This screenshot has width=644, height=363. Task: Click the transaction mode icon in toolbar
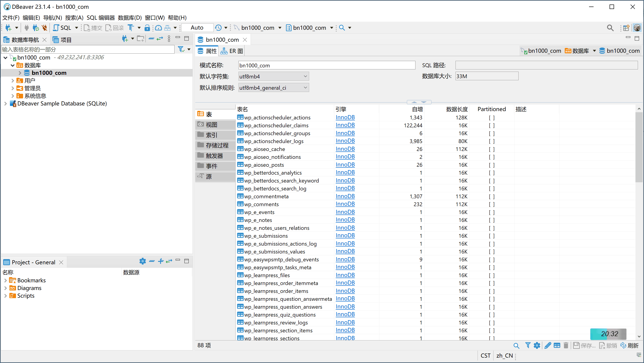[x=131, y=28]
